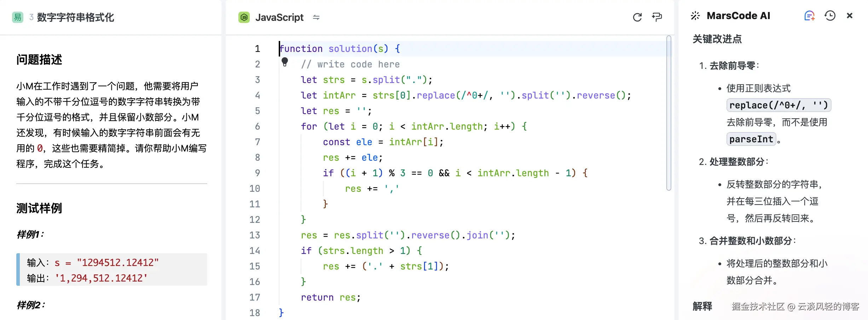868x320 pixels.
Task: Click the problem title 数字字符串格式化
Action: click(75, 17)
